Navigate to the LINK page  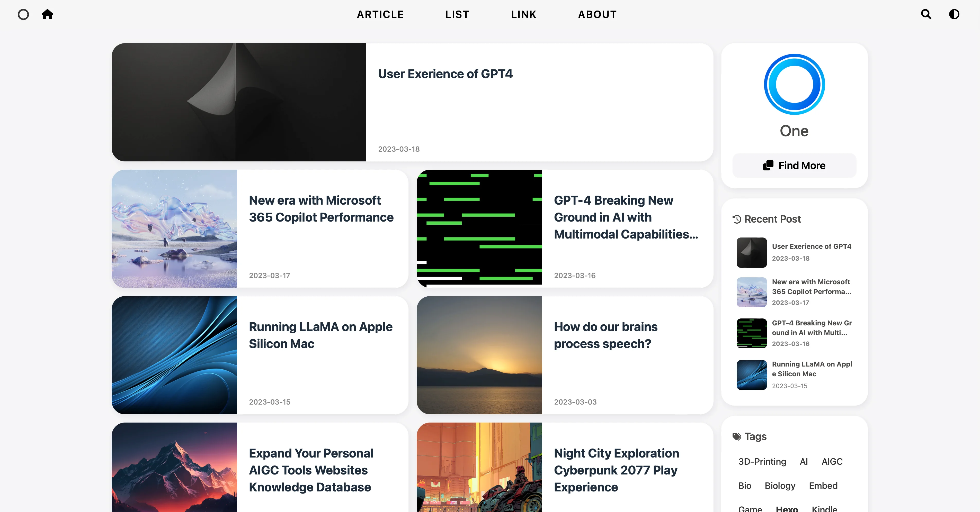click(x=523, y=14)
